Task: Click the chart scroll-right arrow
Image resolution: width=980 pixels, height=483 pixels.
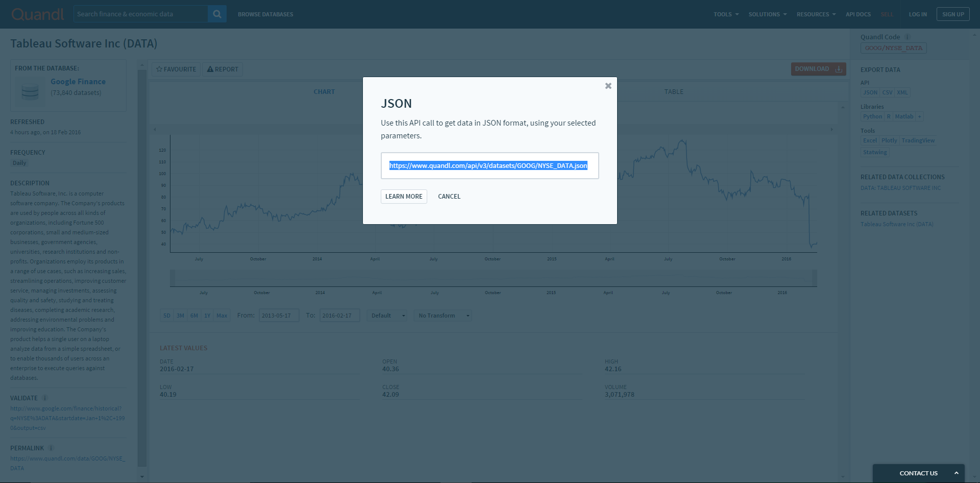Action: (x=831, y=129)
